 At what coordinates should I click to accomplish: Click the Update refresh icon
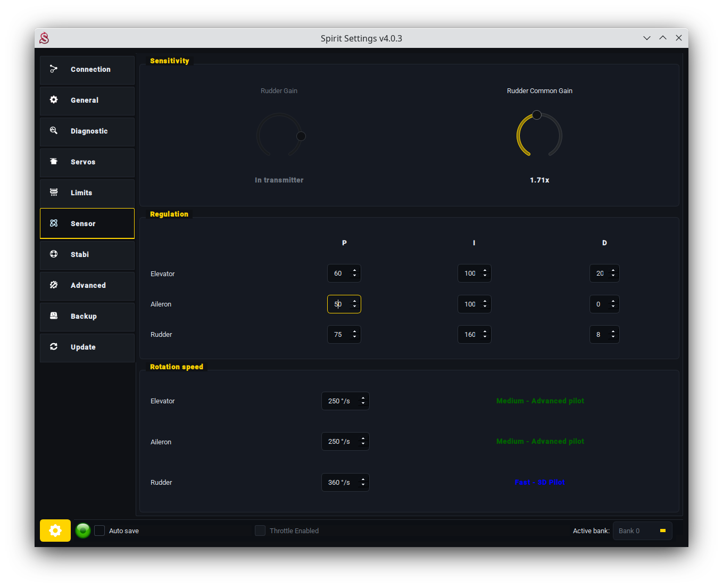click(54, 347)
